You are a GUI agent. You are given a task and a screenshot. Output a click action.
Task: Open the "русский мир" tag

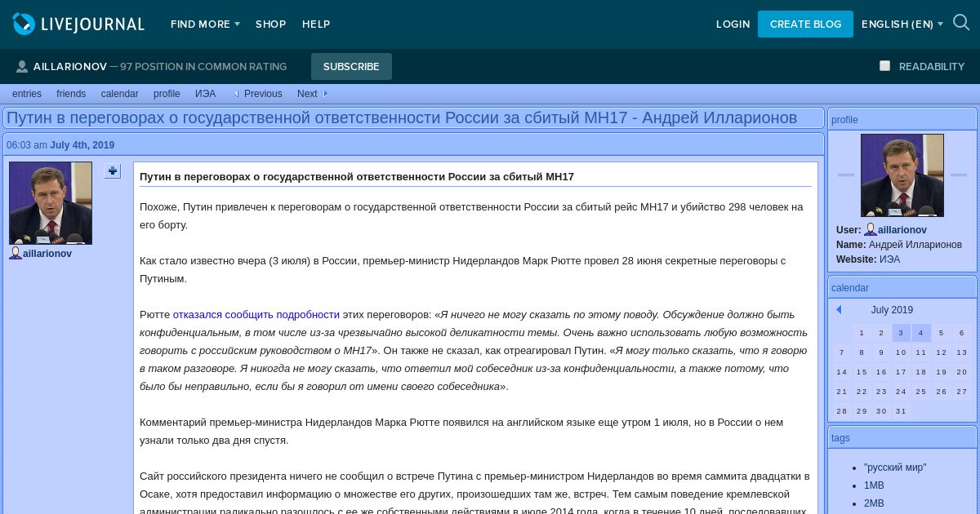coord(895,467)
